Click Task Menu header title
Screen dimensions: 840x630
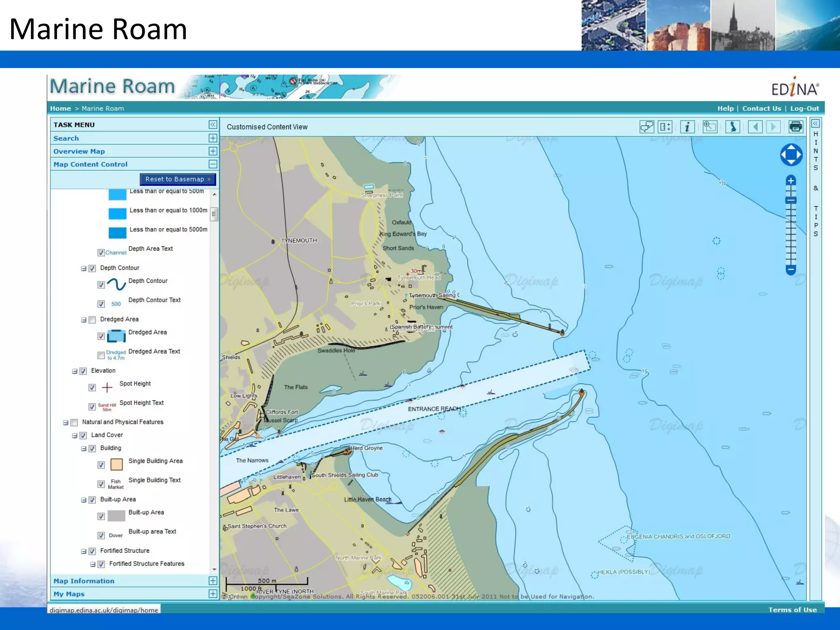point(74,125)
